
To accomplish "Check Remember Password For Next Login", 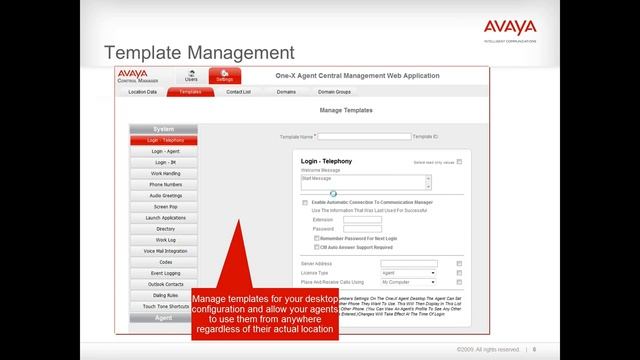I will pyautogui.click(x=316, y=238).
